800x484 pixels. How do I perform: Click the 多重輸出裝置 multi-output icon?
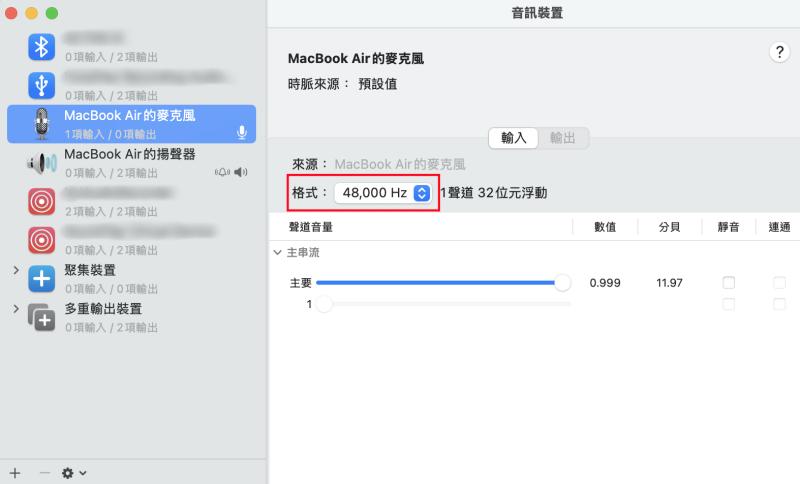point(41,317)
